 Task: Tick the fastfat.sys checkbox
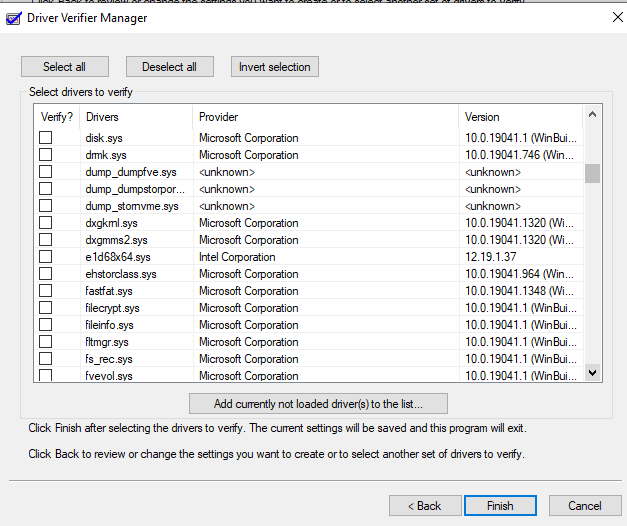(45, 291)
